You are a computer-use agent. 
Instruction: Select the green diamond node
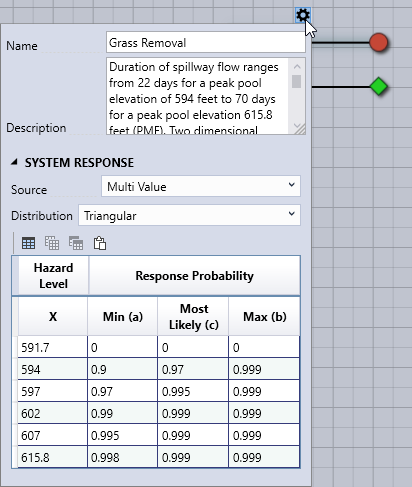(x=379, y=87)
